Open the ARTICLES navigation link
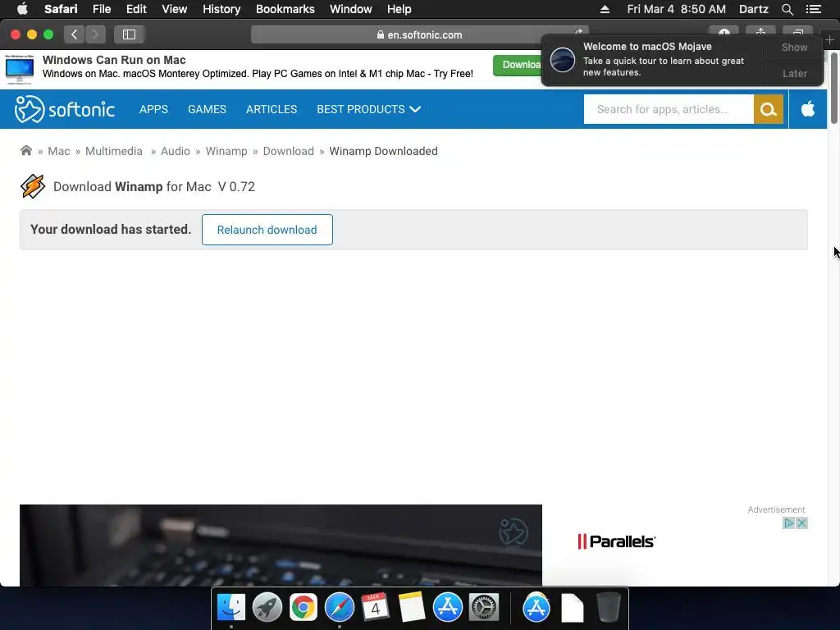840x630 pixels. click(271, 109)
